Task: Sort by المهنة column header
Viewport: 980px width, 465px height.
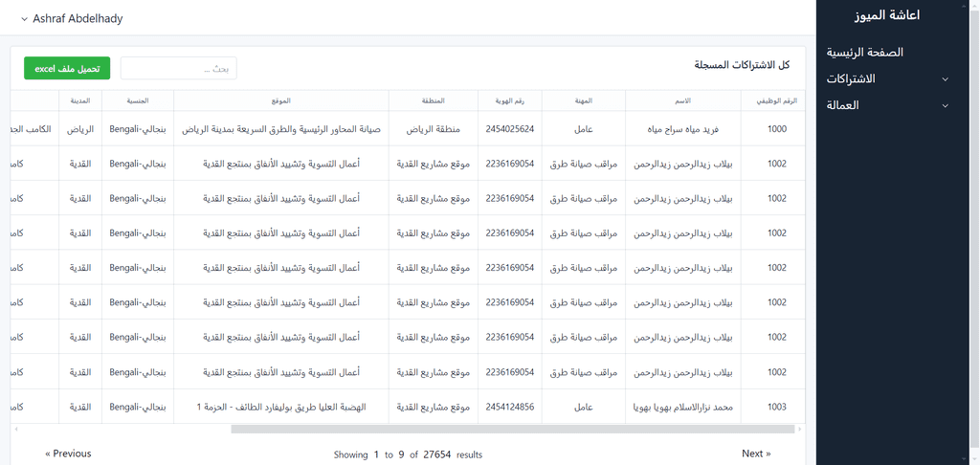Action: 584,100
